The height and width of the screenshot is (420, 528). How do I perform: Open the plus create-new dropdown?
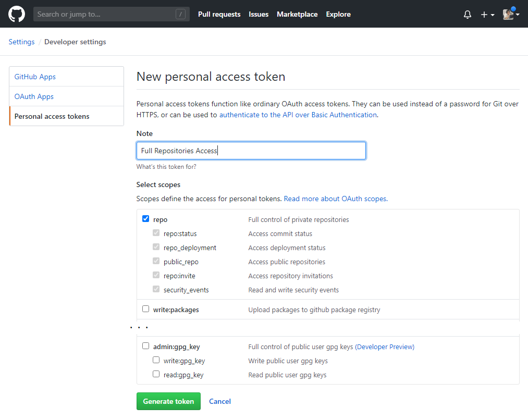(x=487, y=15)
